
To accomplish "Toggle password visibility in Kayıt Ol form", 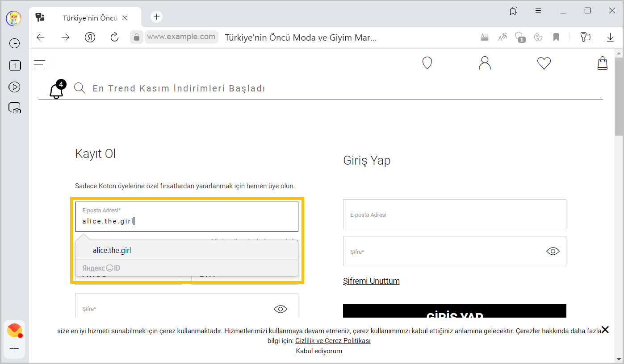I will tap(280, 309).
